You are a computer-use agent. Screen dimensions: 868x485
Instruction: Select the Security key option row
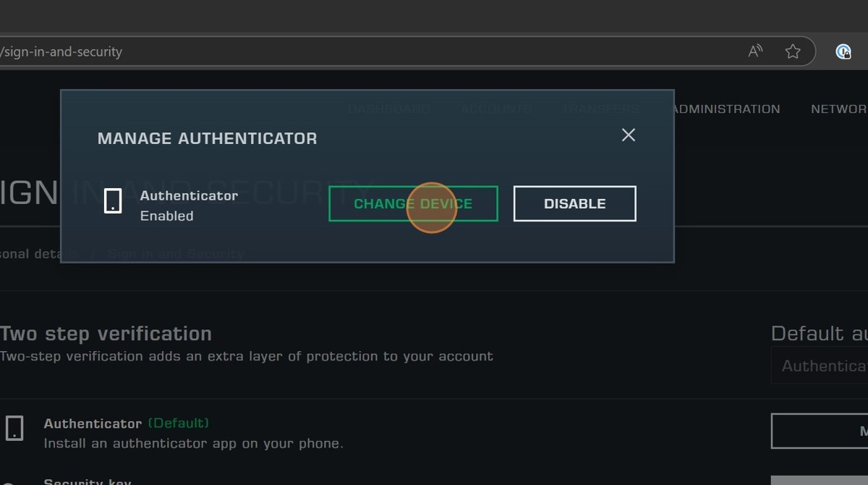tap(87, 481)
